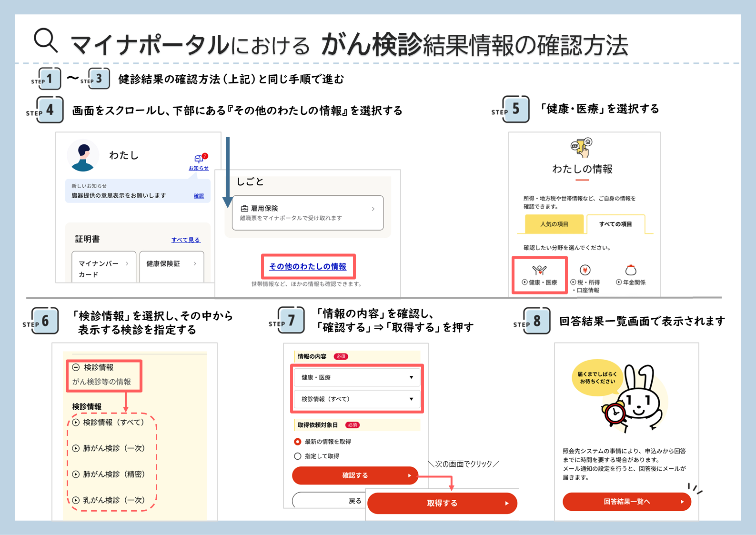Click the わたしの情報 panel title
The image size is (756, 535).
click(x=582, y=169)
